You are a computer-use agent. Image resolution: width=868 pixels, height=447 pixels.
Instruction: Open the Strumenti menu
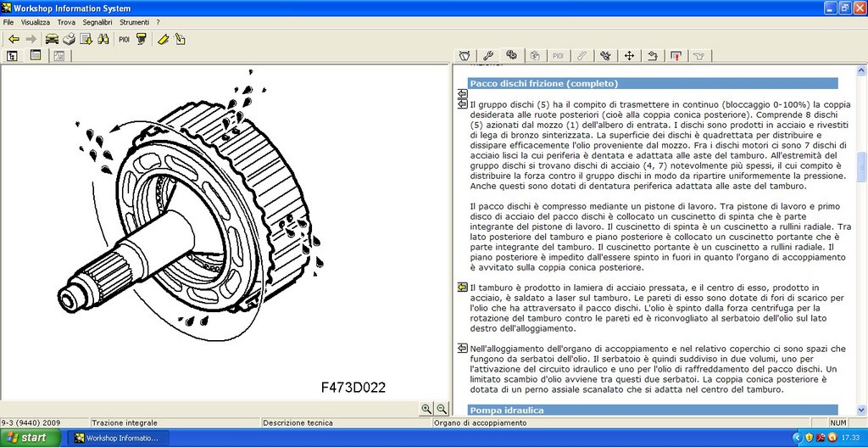tap(134, 23)
